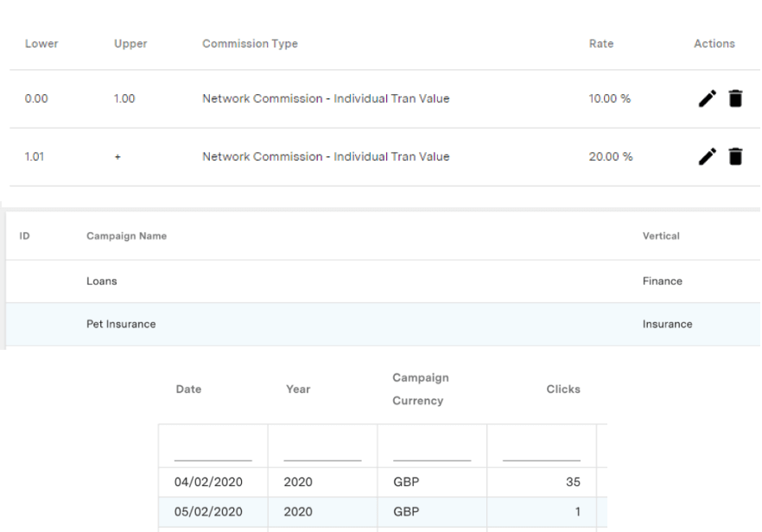Click GBP in the 04/02/2020 row
762x532 pixels.
406,482
